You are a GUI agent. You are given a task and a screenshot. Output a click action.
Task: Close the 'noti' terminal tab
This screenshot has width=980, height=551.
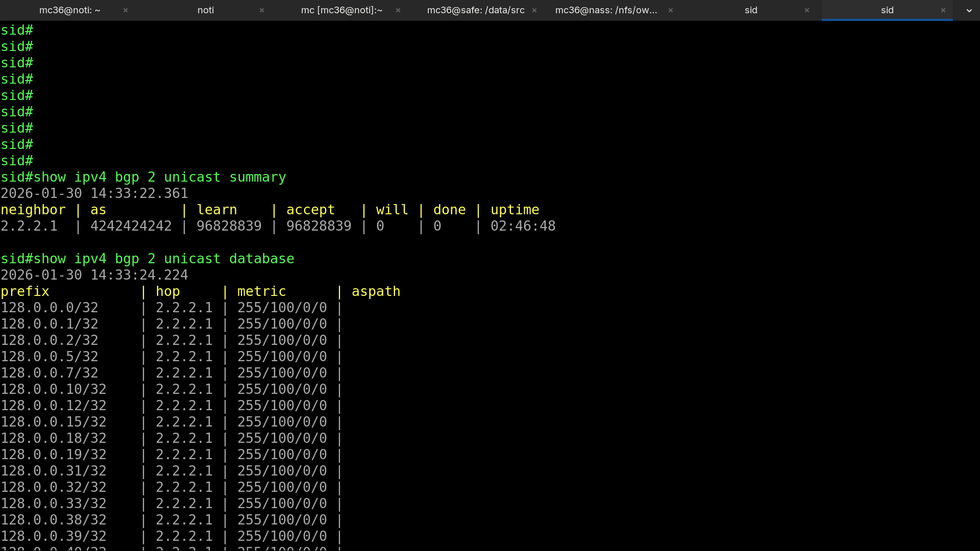(x=262, y=10)
